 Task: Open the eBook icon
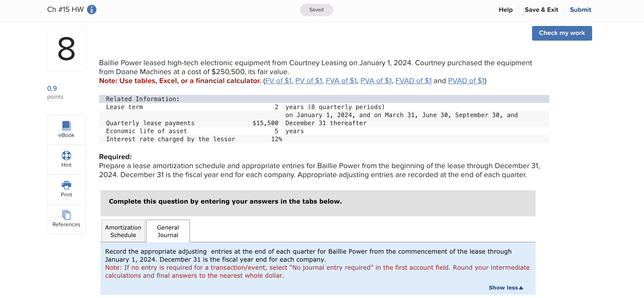point(66,126)
